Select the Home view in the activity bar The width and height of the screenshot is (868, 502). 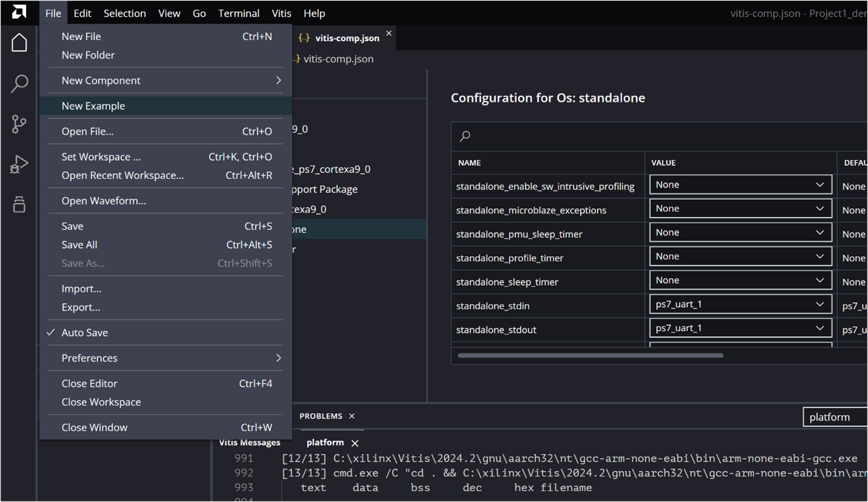tap(19, 42)
